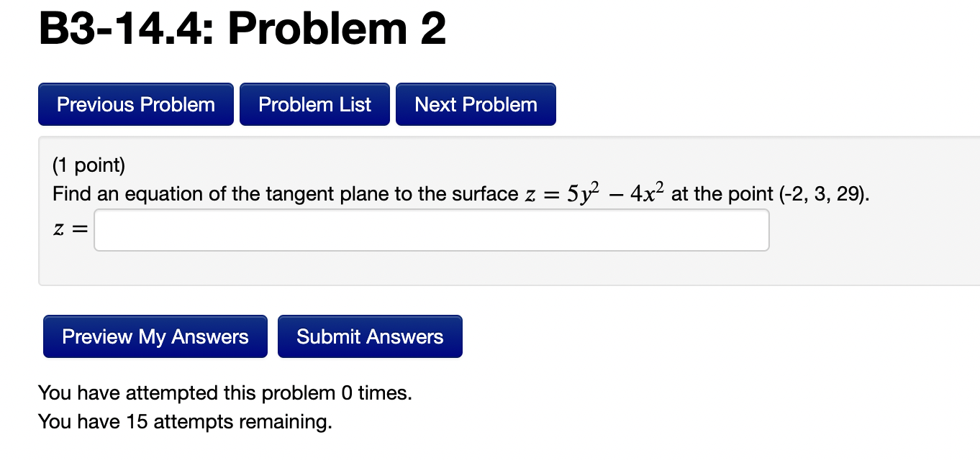Click the attempts remaining message
Image resolution: width=980 pixels, height=460 pixels.
click(185, 421)
